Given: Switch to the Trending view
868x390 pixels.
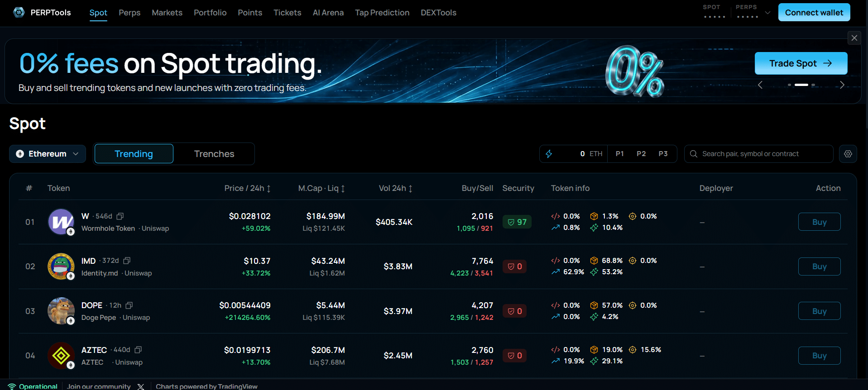Looking at the screenshot, I should [134, 154].
